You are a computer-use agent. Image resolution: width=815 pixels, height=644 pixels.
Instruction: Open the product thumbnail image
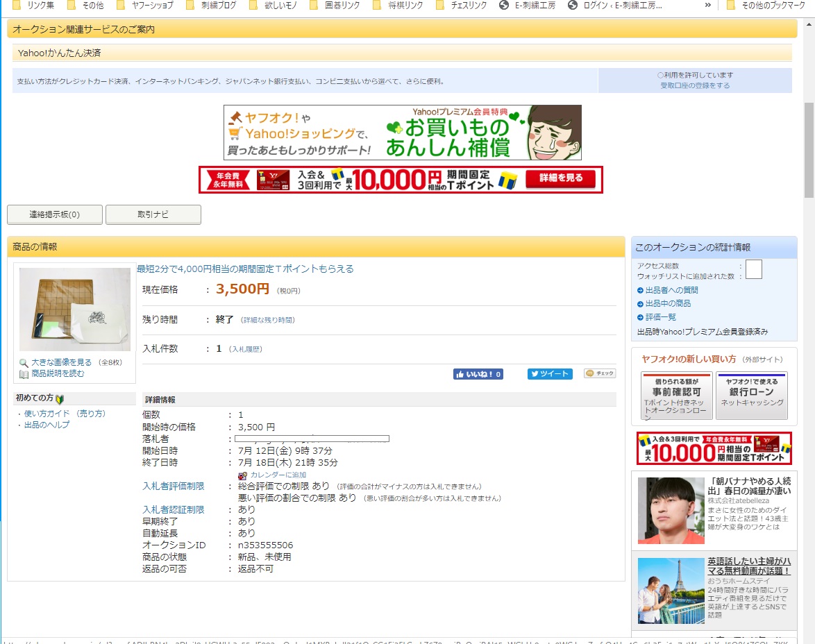pos(75,310)
